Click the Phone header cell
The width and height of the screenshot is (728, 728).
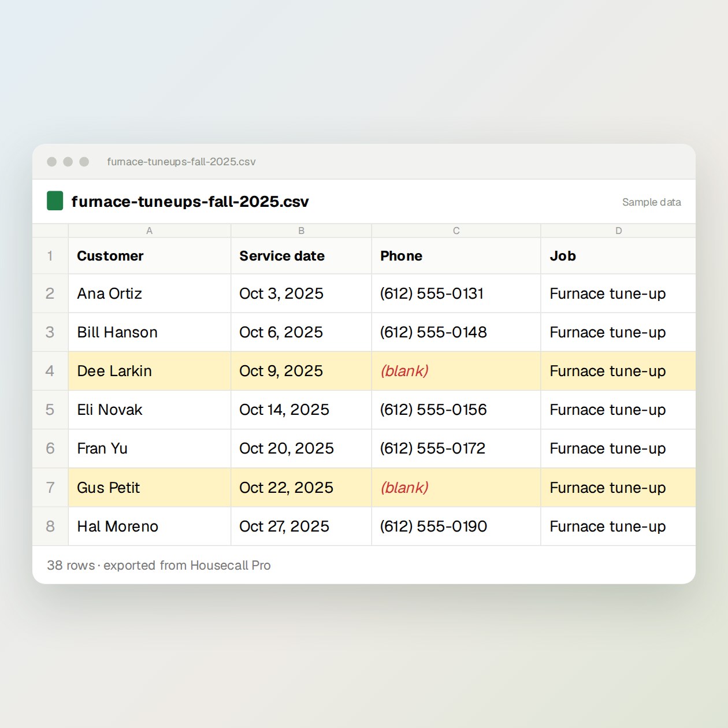pyautogui.click(x=456, y=256)
